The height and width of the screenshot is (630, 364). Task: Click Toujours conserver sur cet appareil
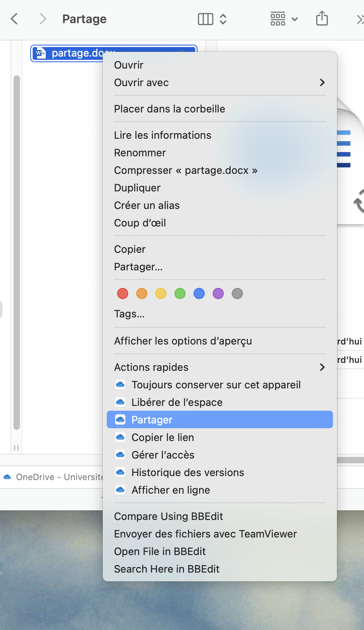[216, 385]
